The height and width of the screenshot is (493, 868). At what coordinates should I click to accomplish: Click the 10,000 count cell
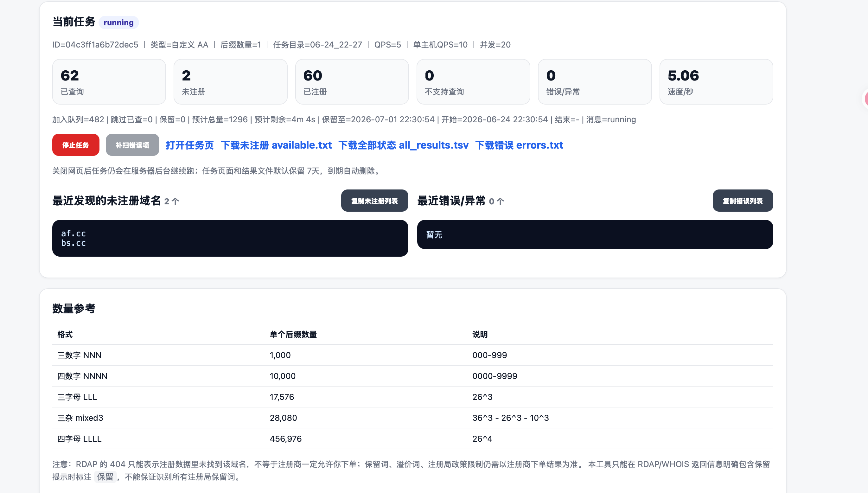[283, 376]
